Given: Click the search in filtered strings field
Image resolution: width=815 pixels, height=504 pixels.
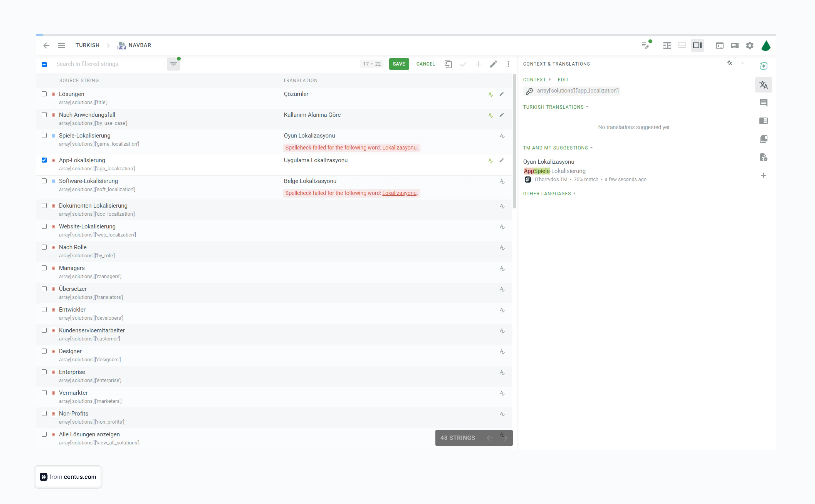Looking at the screenshot, I should (x=100, y=64).
